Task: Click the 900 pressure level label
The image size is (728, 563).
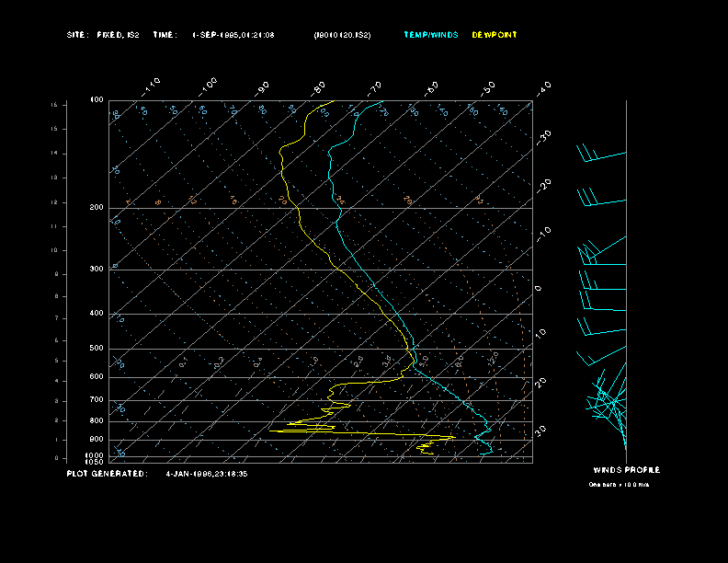Action: (97, 440)
